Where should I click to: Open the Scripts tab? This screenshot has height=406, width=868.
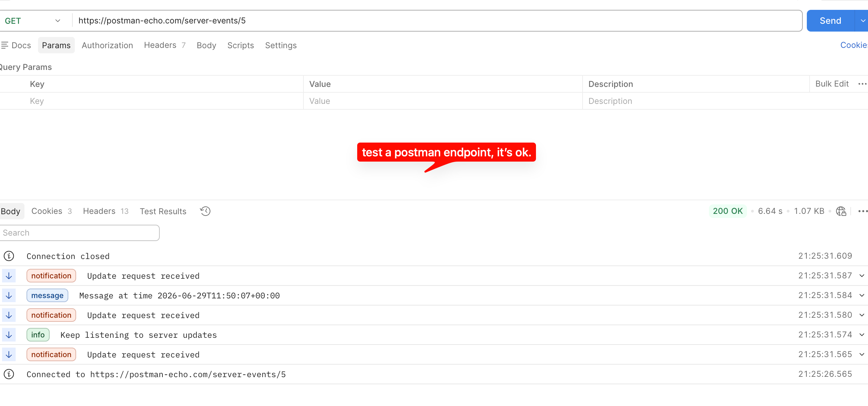coord(241,45)
